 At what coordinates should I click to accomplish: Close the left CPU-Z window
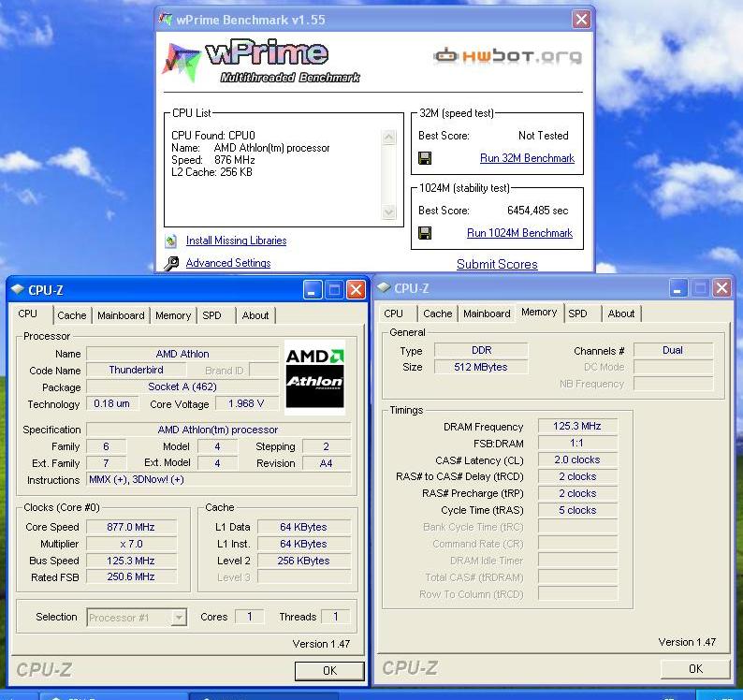pos(356,289)
